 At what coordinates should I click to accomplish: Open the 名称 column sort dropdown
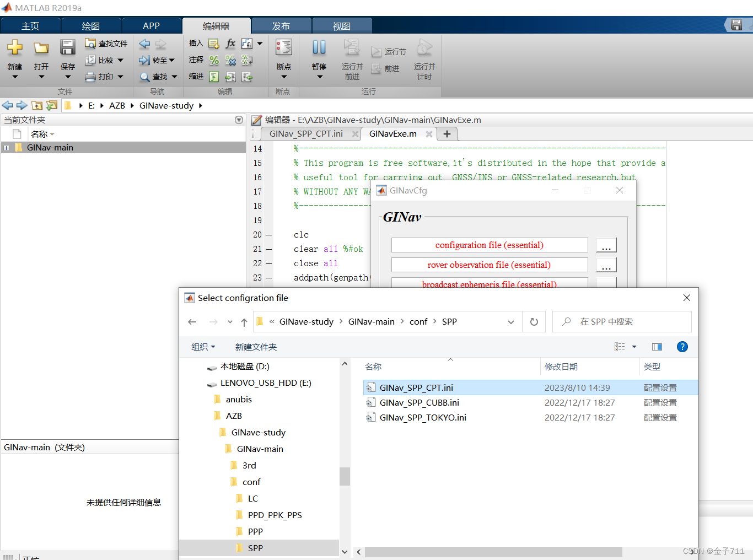(x=52, y=134)
